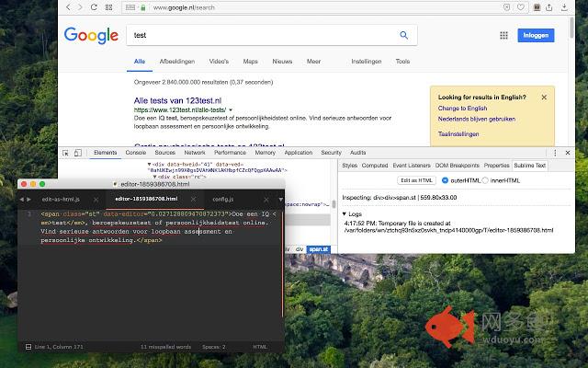Click the browser back arrow
Viewport: 588px width, 368px height.
(68, 7)
